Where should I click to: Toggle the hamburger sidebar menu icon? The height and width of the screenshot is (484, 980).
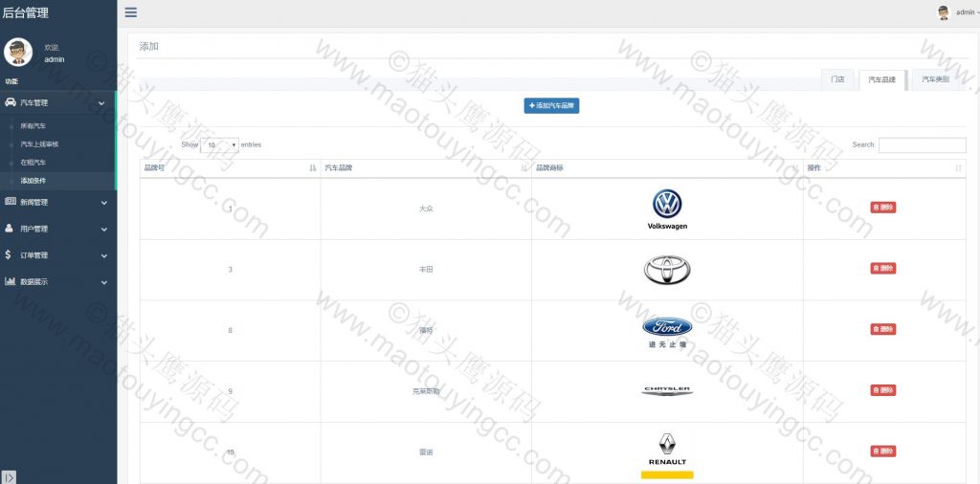tap(130, 12)
